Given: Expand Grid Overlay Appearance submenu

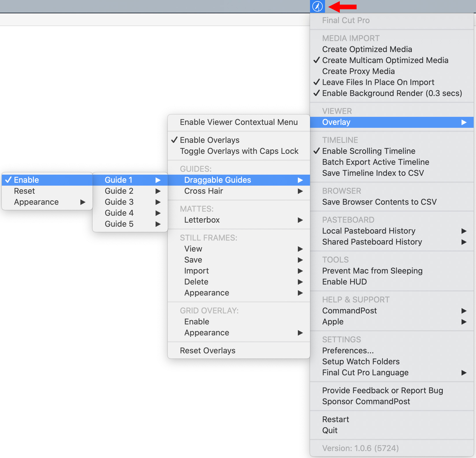Looking at the screenshot, I should (x=239, y=333).
